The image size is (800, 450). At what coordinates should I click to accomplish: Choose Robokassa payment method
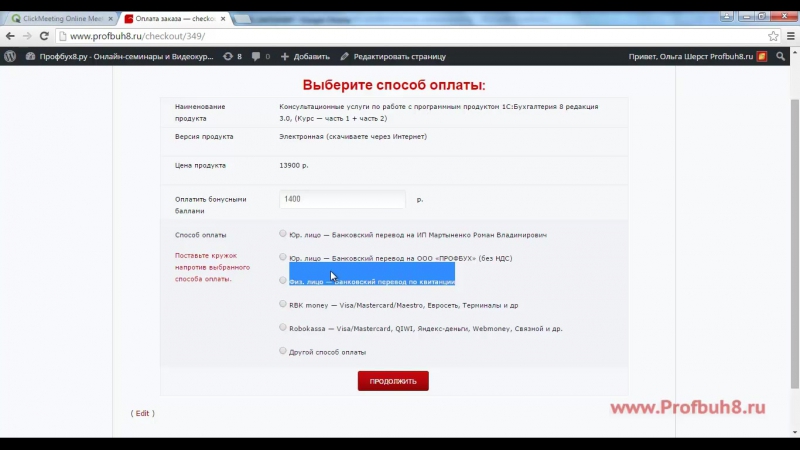point(283,327)
